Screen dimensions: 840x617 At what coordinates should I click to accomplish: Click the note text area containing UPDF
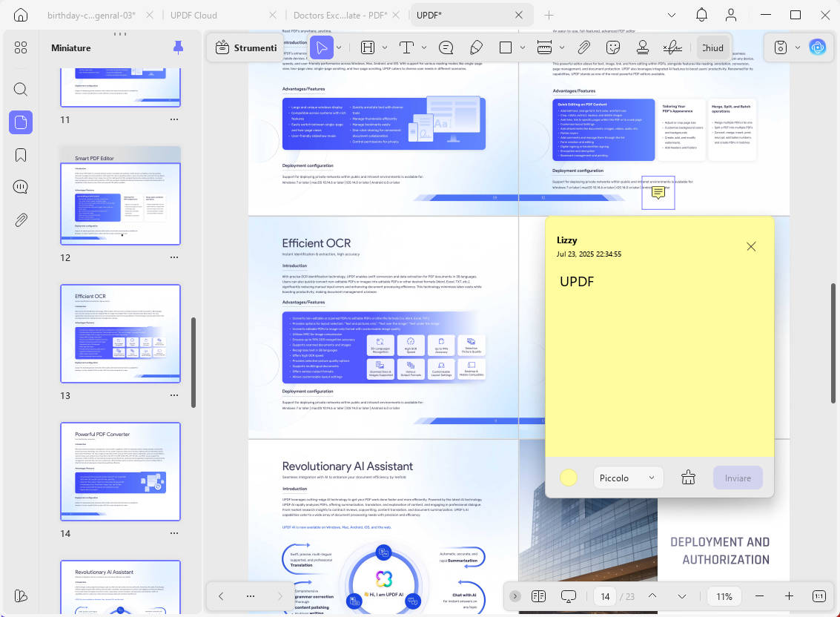click(x=659, y=362)
